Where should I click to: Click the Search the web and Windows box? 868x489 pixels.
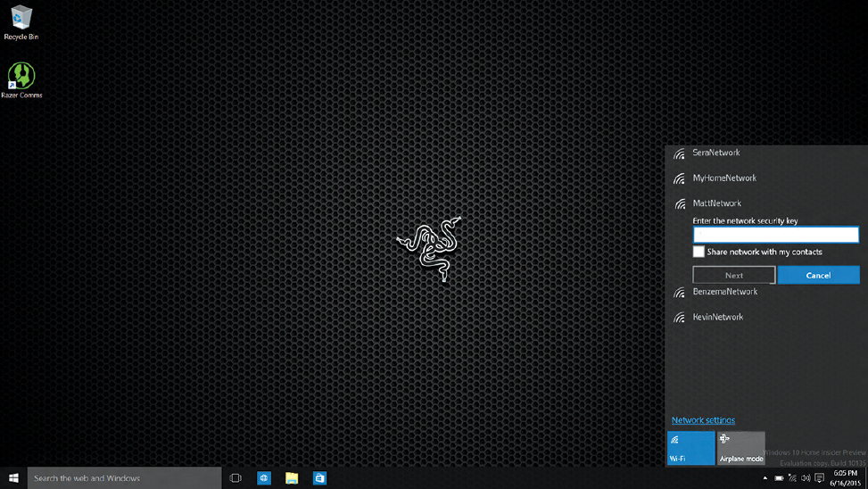(125, 478)
